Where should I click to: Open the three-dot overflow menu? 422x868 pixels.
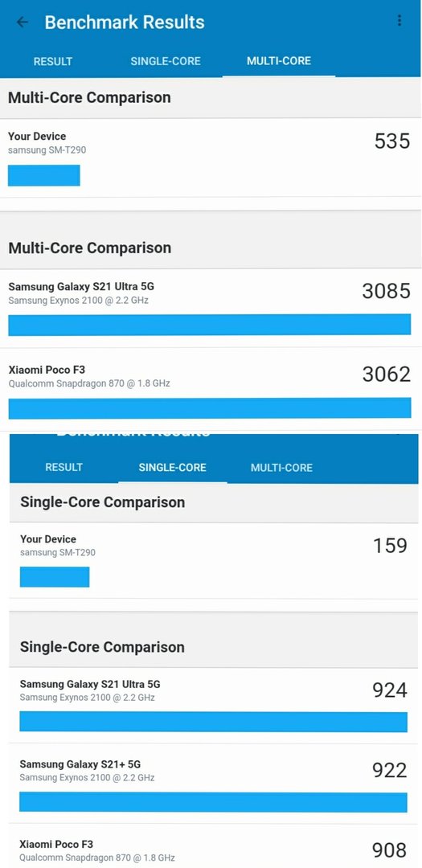pos(399,20)
